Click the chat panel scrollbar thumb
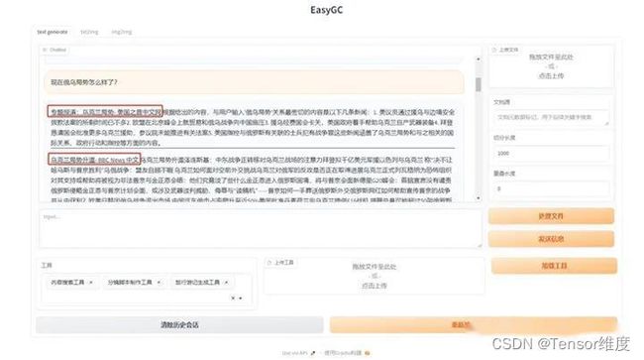The image size is (644, 360). click(479, 84)
